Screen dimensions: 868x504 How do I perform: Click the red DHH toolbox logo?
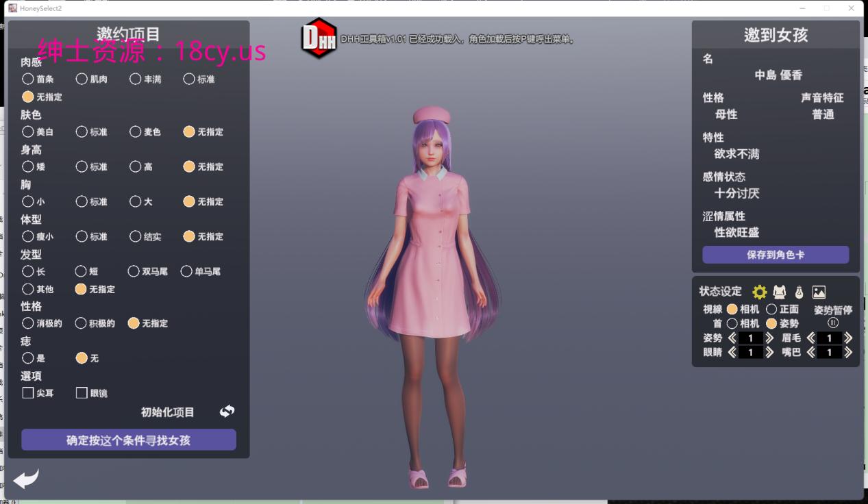click(319, 38)
